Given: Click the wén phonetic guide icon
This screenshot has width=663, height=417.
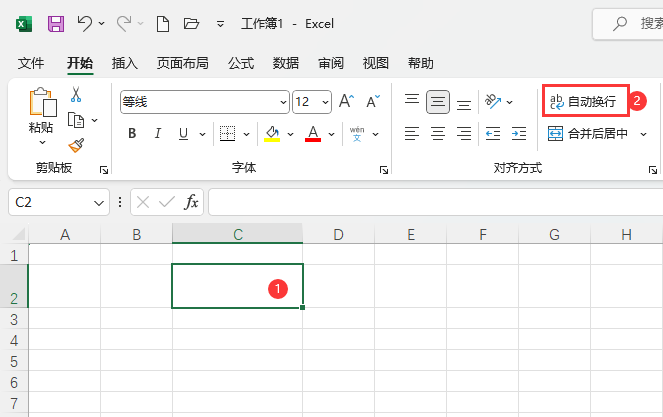Looking at the screenshot, I should click(x=357, y=134).
